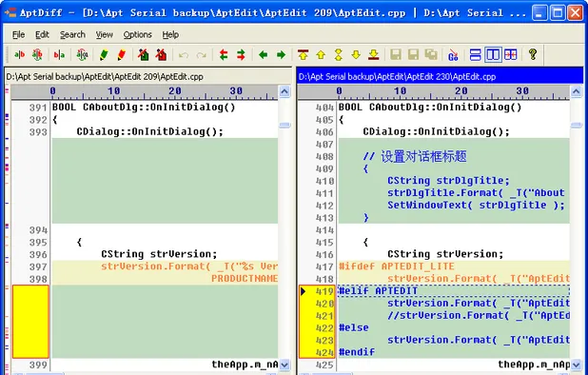Image resolution: width=588 pixels, height=375 pixels.
Task: Click the single green right arrow icon
Action: (x=281, y=55)
